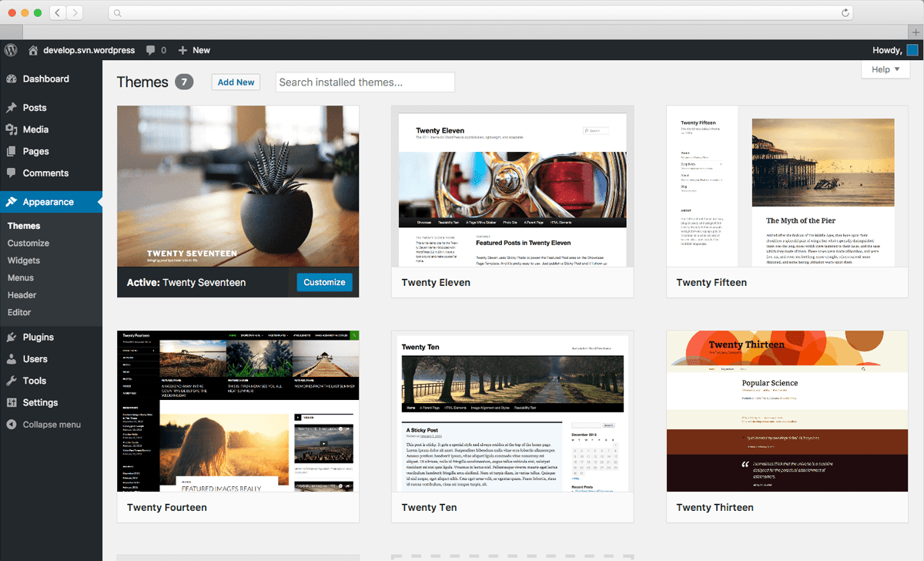
Task: Click the user avatar beside Howdy
Action: point(912,50)
